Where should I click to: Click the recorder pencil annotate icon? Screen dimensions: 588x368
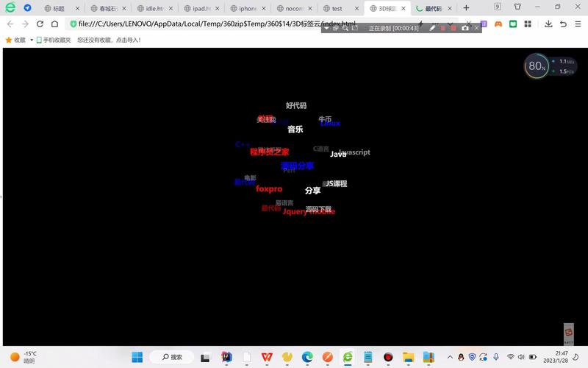click(x=432, y=28)
